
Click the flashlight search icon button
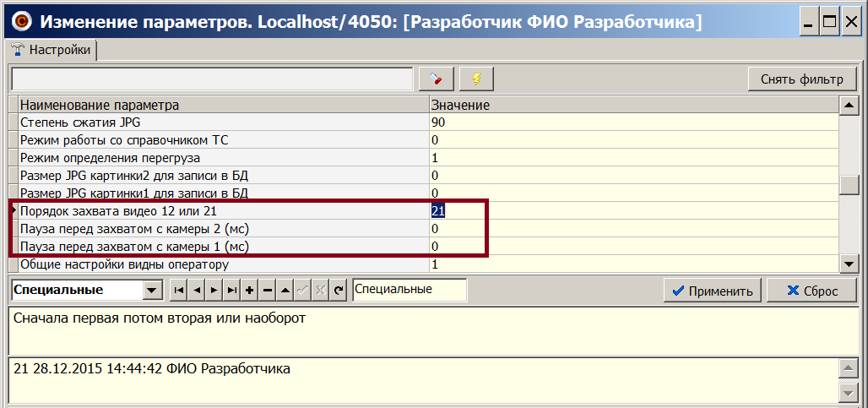(x=437, y=79)
